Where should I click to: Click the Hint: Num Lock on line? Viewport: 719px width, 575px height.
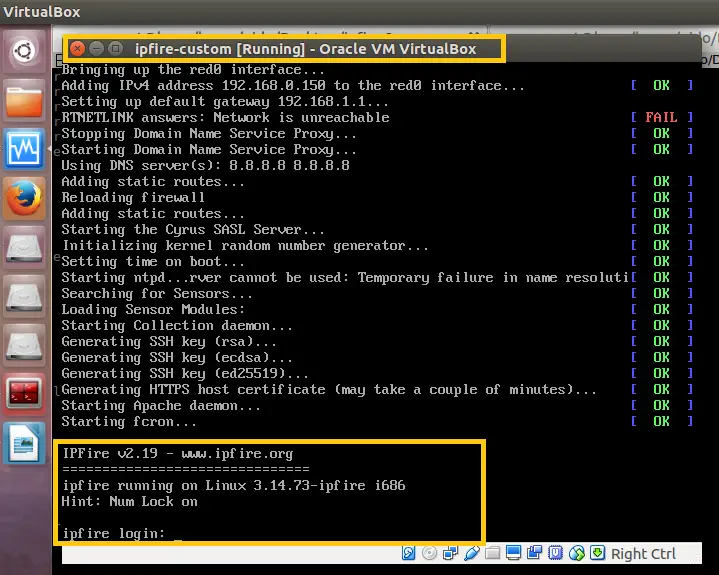pyautogui.click(x=130, y=502)
